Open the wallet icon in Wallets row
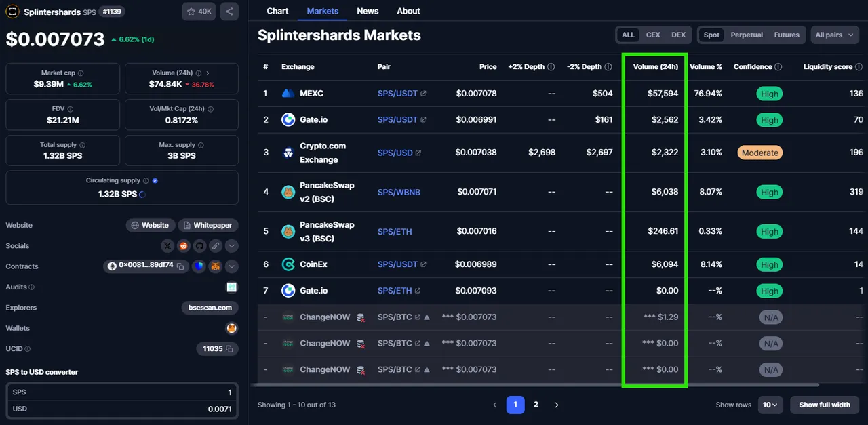The height and width of the screenshot is (425, 868). pos(232,328)
